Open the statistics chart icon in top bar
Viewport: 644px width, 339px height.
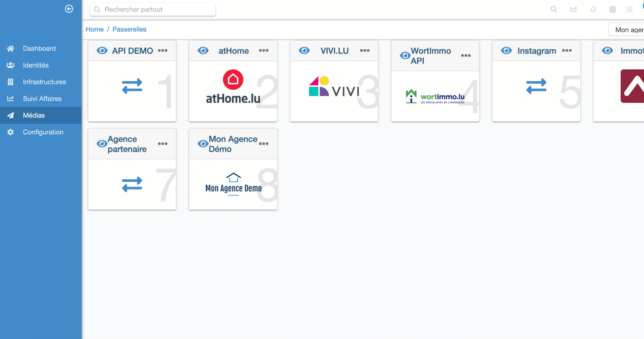pos(574,9)
